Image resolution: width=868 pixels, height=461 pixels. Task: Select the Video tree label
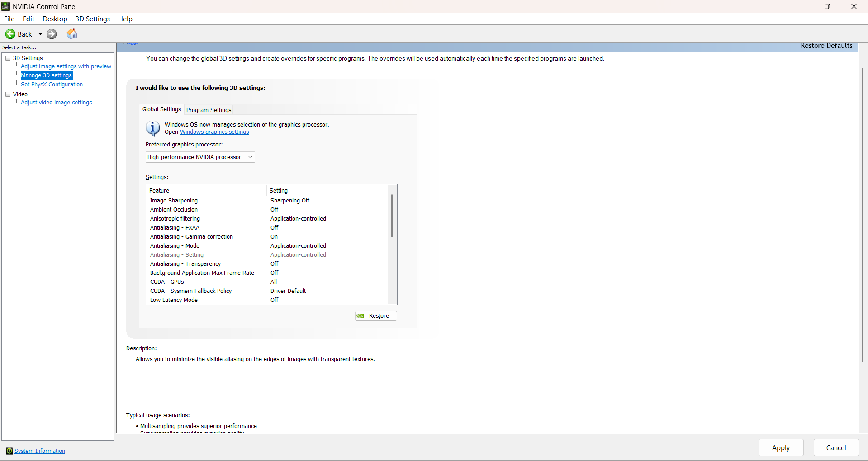[x=20, y=94]
